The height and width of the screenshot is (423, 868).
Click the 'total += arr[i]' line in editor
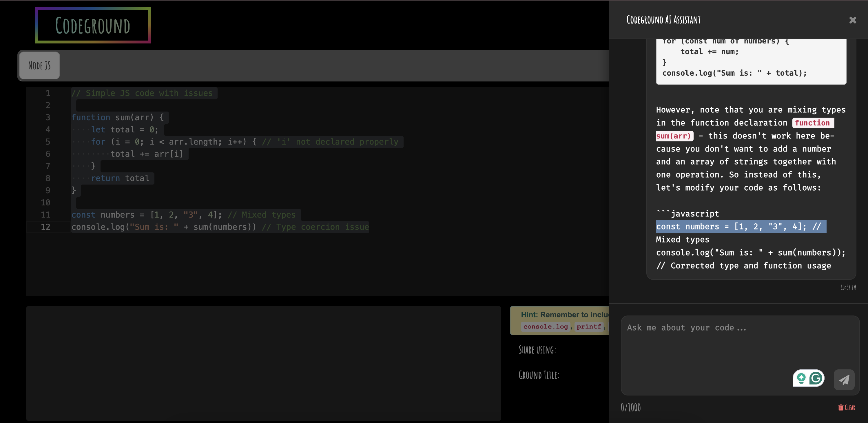tap(147, 154)
